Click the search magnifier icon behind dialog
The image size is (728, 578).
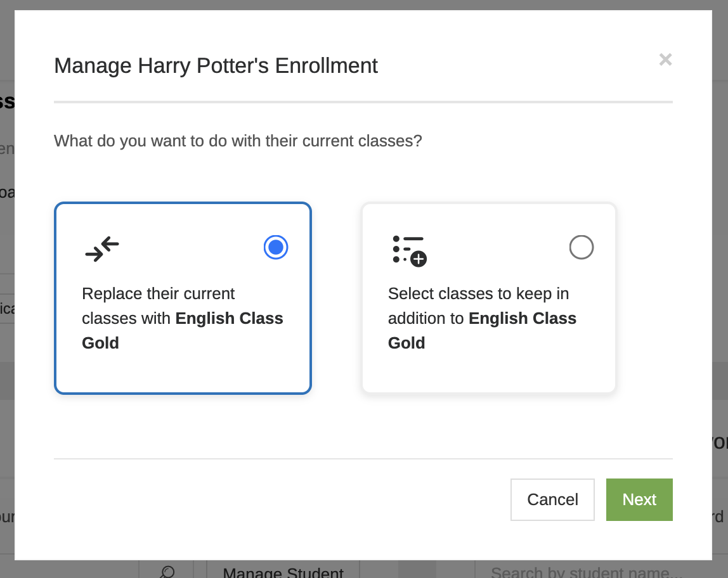coord(167,571)
